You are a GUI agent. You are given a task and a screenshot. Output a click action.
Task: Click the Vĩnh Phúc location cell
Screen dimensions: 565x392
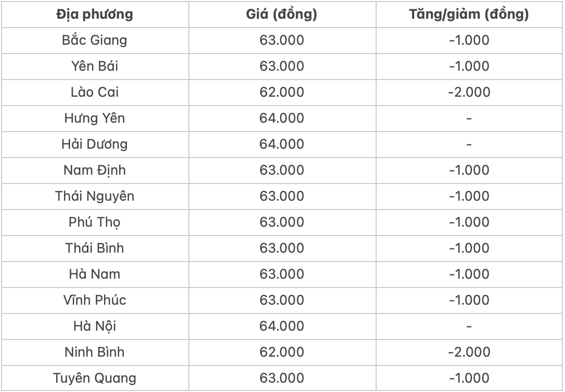click(x=95, y=300)
